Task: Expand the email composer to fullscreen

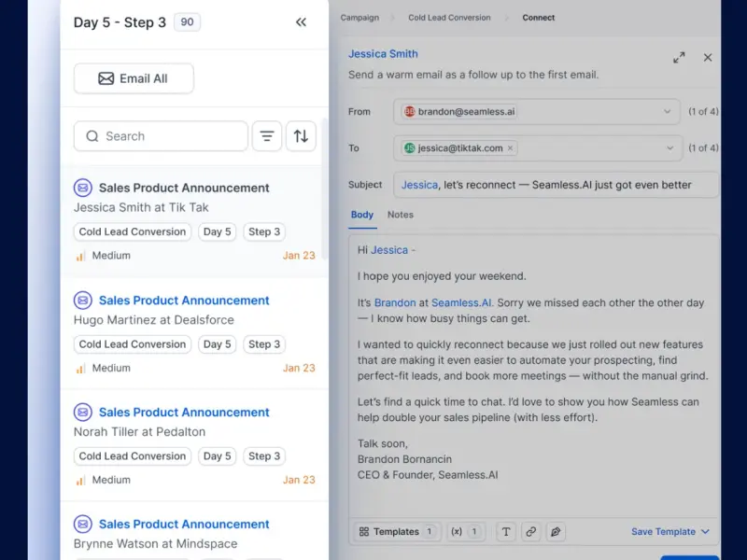Action: (679, 58)
